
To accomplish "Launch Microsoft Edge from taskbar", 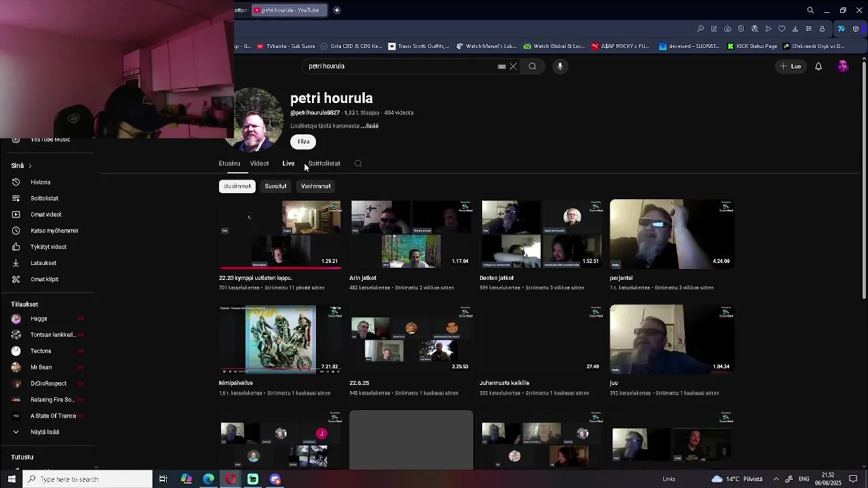I will pos(208,479).
